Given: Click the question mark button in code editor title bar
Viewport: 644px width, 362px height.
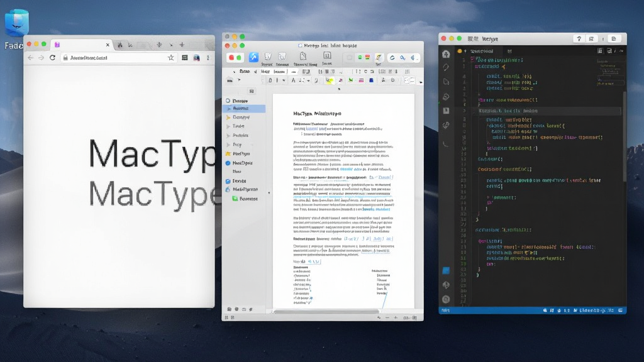Looking at the screenshot, I should (x=579, y=38).
